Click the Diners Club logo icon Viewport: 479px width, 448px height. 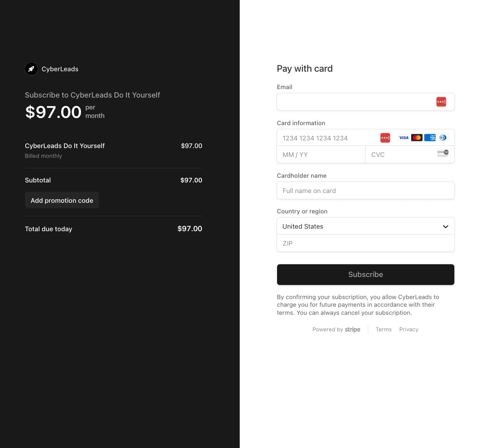pyautogui.click(x=443, y=137)
